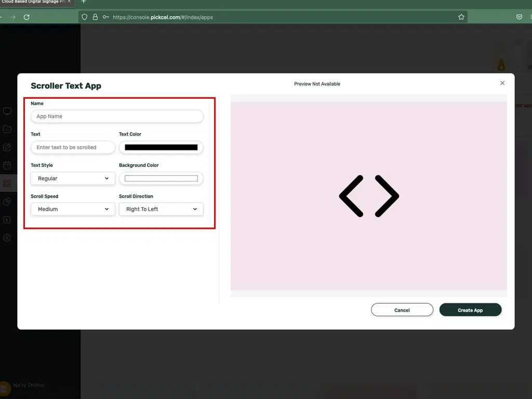
Task: Change the Scroll Direction dropdown
Action: [161, 209]
